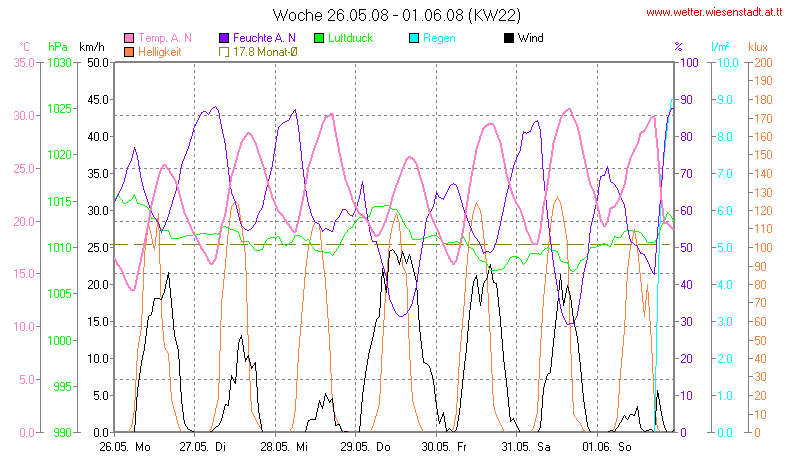Click the 25.0 wind speed axis value
Image resolution: width=790 pixels, height=460 pixels.
[98, 247]
